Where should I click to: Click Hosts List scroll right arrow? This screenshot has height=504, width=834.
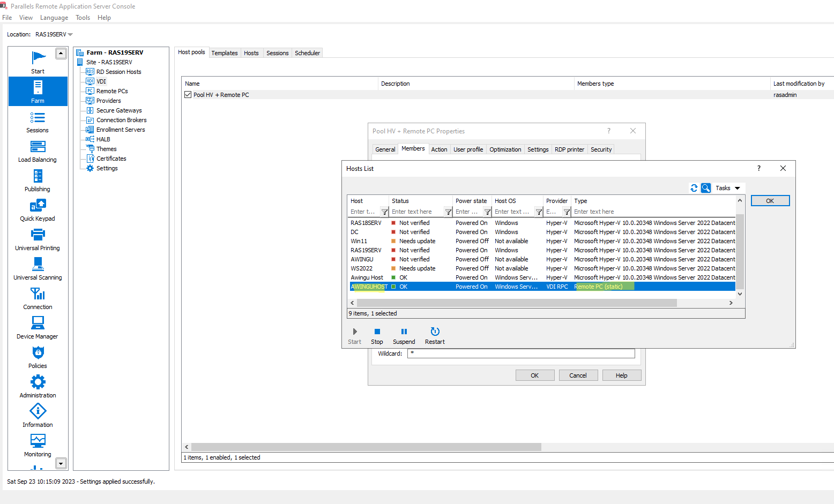pyautogui.click(x=731, y=303)
